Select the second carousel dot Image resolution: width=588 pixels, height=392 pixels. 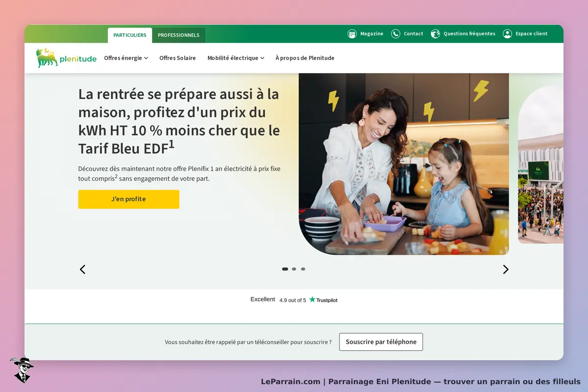294,269
